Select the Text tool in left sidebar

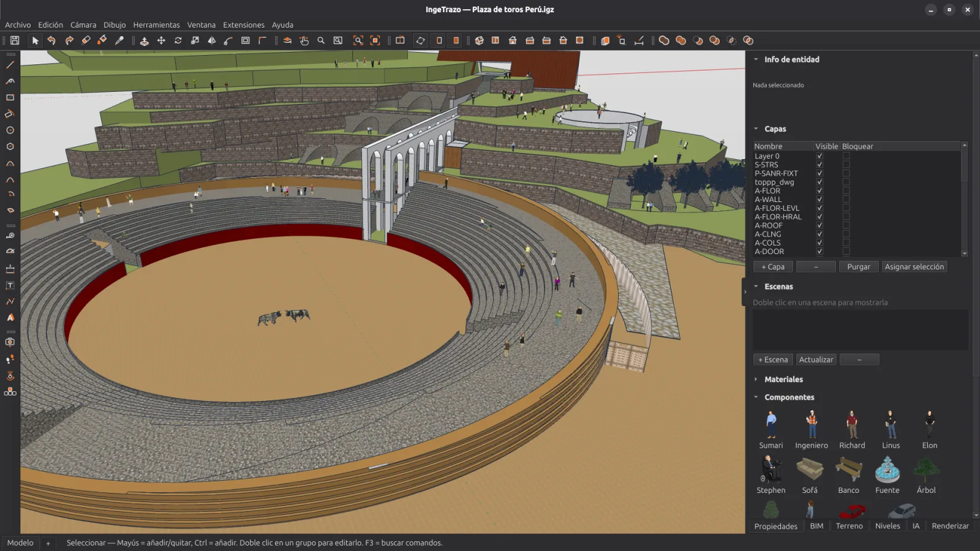pos(10,285)
